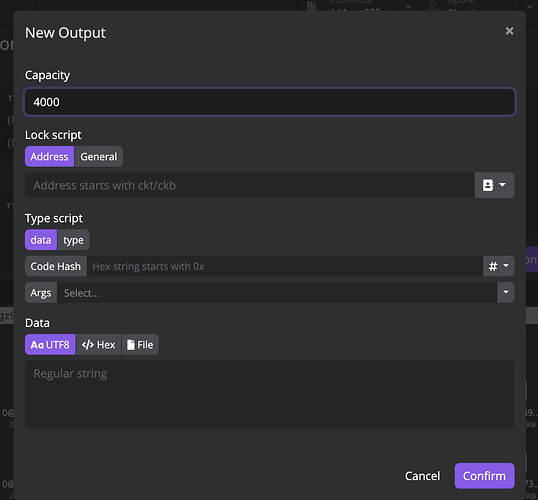Expand the caret next to hash icon
This screenshot has width=538, height=500.
pos(506,266)
